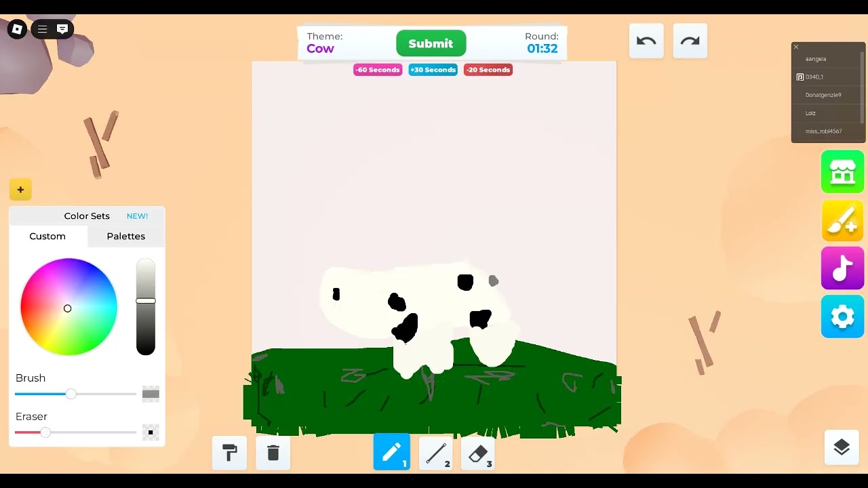Select the eraser tool

tap(478, 453)
